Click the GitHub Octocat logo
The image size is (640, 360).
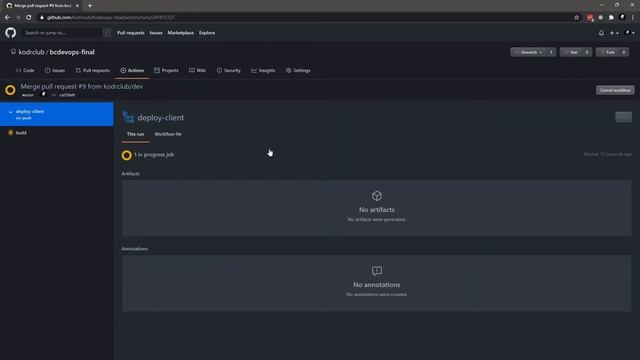[11, 33]
